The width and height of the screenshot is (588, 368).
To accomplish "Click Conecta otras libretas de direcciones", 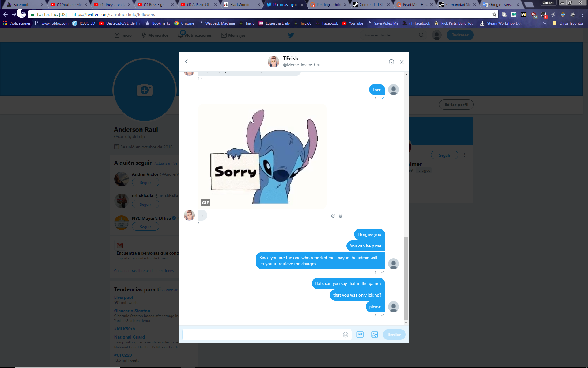I will 144,271.
